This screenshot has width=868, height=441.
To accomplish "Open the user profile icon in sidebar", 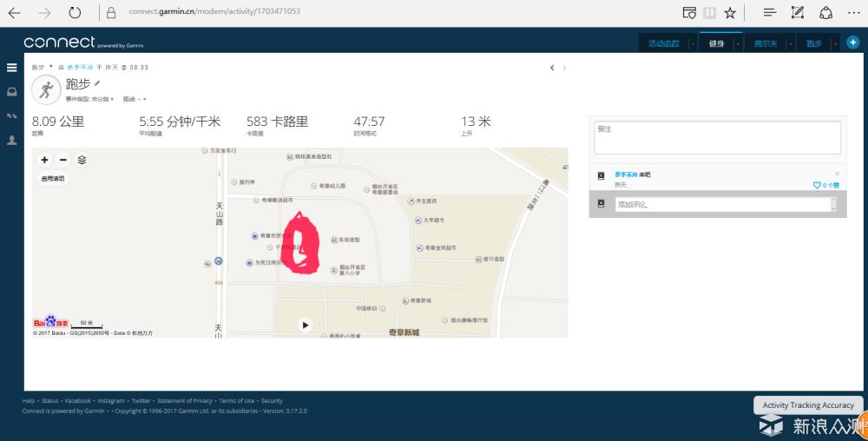I will coord(11,140).
